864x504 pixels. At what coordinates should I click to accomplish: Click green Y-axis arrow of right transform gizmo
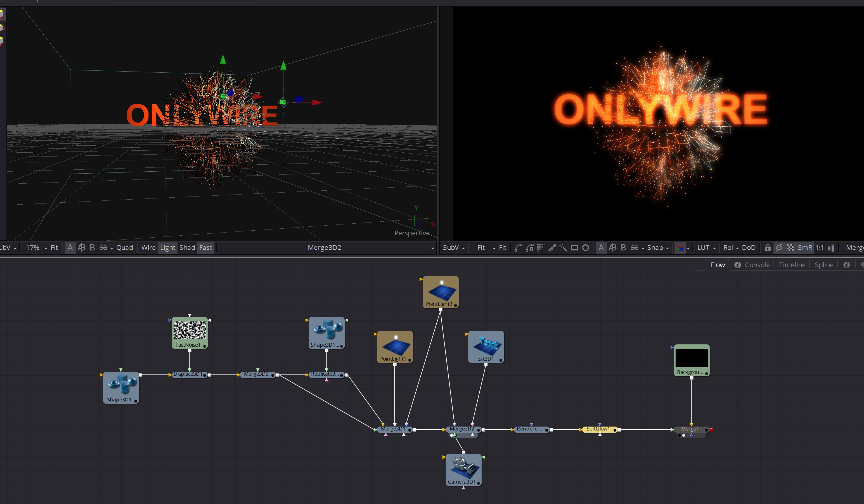(x=283, y=65)
